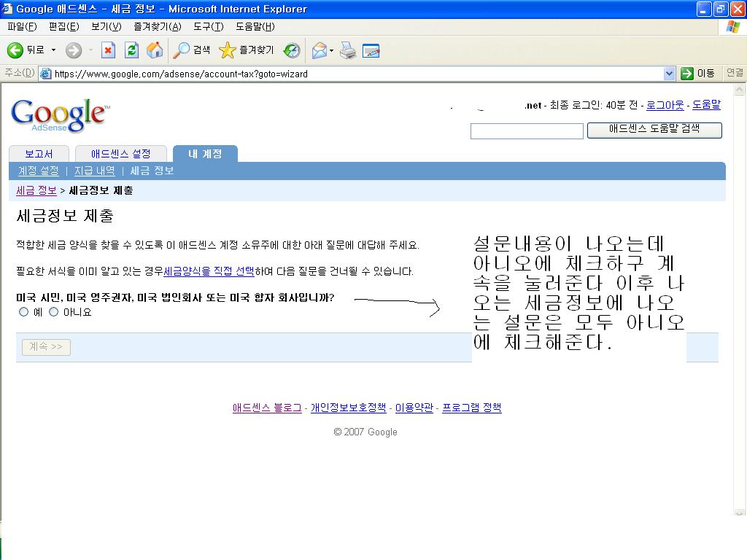Click the Mail envelope icon
The height and width of the screenshot is (560, 747).
[x=320, y=50]
